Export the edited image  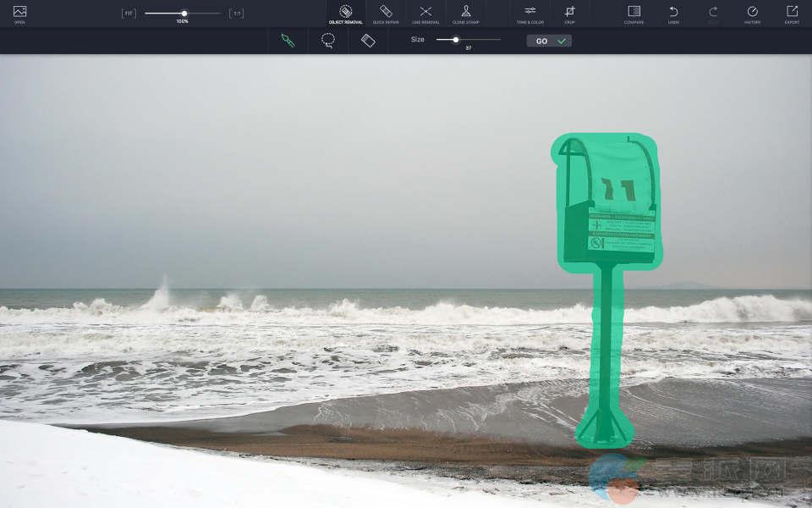coord(792,13)
